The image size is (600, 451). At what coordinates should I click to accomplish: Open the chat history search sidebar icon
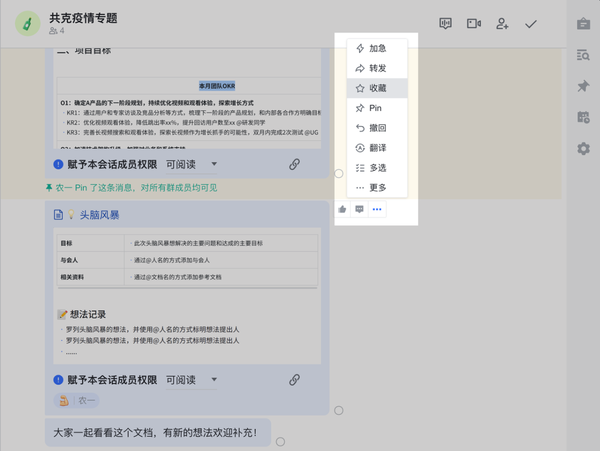point(583,55)
